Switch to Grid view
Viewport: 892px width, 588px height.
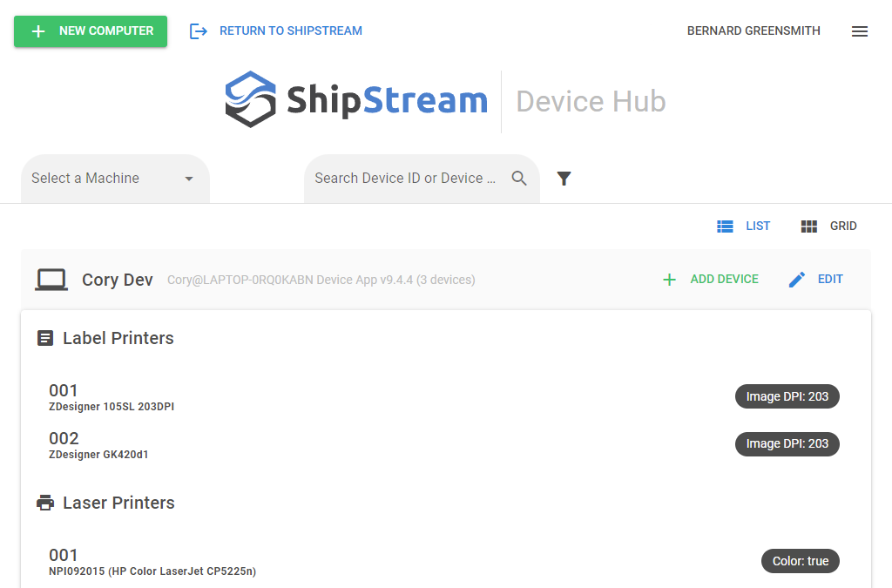coord(828,226)
